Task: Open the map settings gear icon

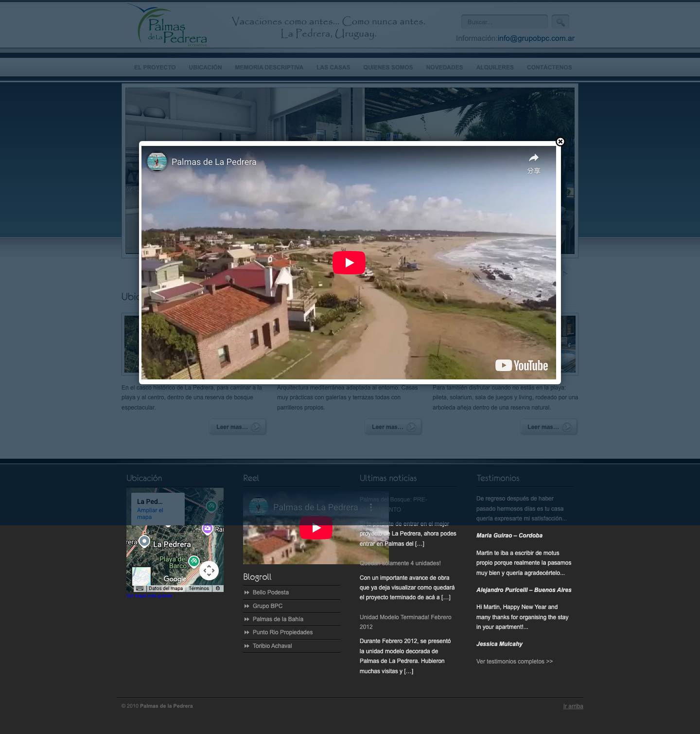Action: tap(218, 588)
